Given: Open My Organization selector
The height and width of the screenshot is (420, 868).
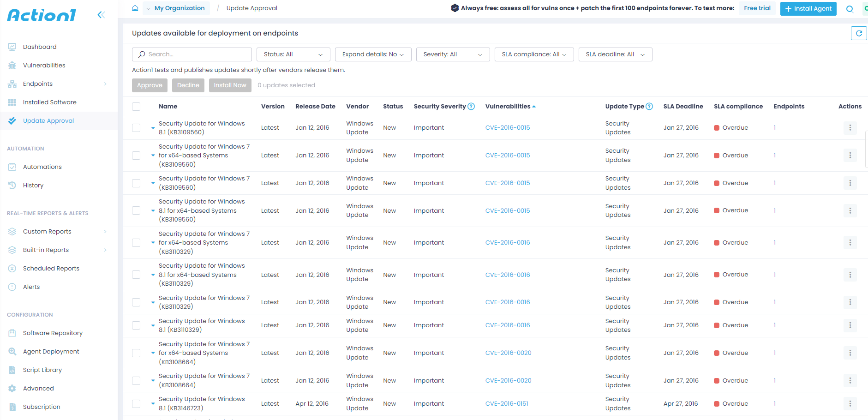Looking at the screenshot, I should tap(176, 8).
